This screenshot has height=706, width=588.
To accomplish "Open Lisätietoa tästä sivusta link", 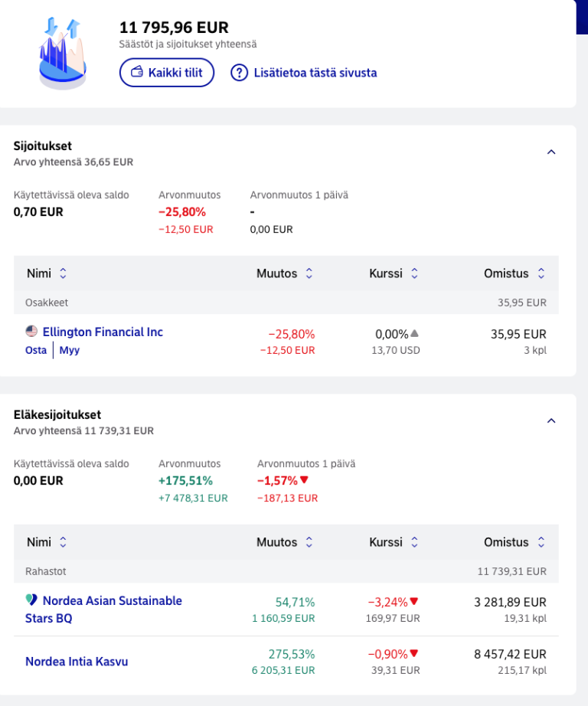I will click(x=315, y=73).
